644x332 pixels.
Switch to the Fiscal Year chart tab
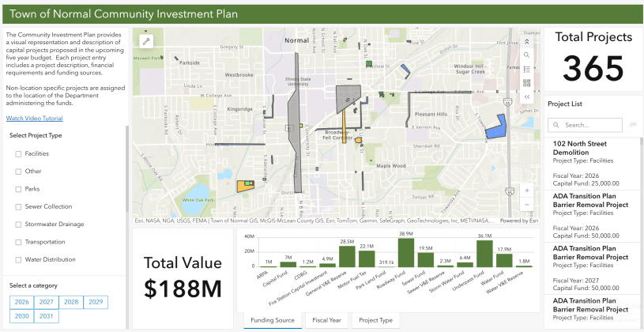[326, 320]
